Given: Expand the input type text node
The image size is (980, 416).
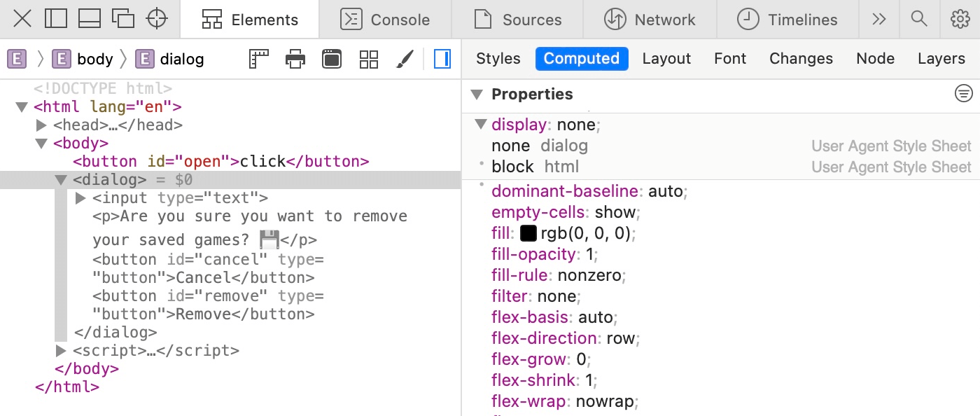Looking at the screenshot, I should click(80, 198).
